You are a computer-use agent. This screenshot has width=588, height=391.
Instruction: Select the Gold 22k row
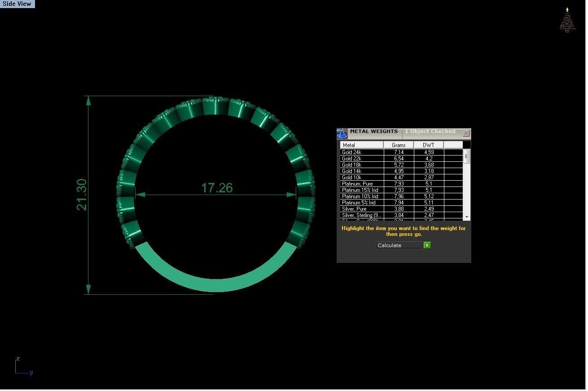tap(401, 159)
